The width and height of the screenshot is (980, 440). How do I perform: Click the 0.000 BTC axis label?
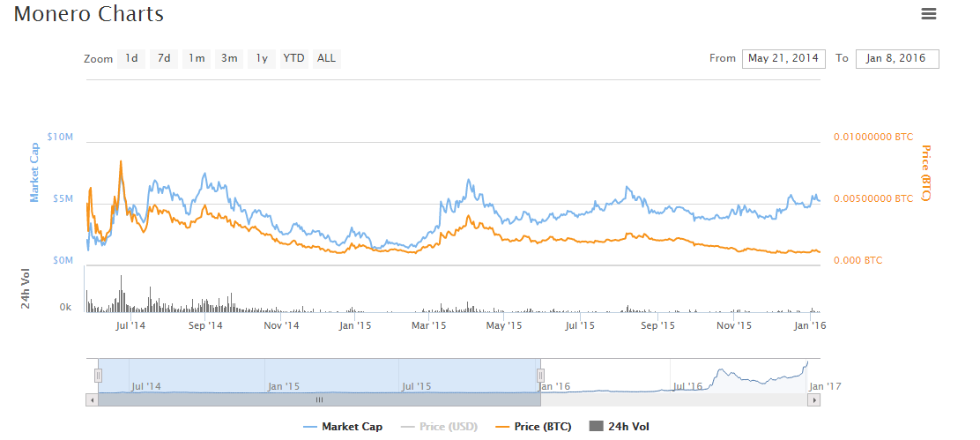coord(858,260)
